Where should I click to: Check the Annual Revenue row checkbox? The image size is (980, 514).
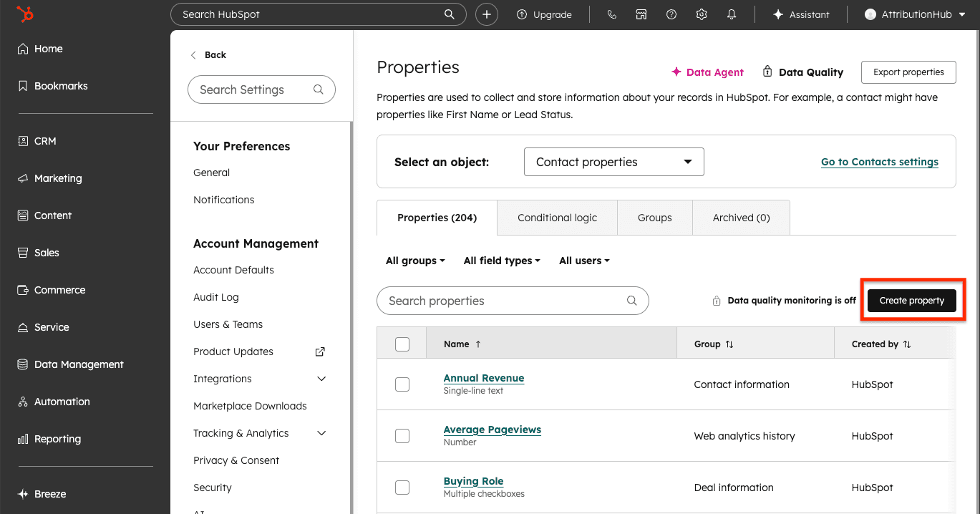(402, 384)
